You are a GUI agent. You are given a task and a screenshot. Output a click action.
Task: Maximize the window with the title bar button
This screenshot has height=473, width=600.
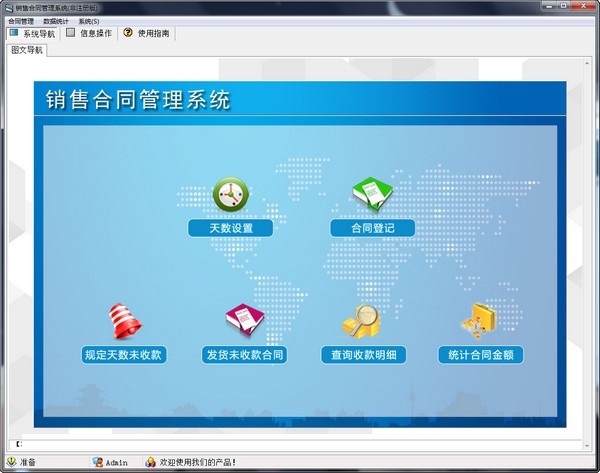pos(564,6)
